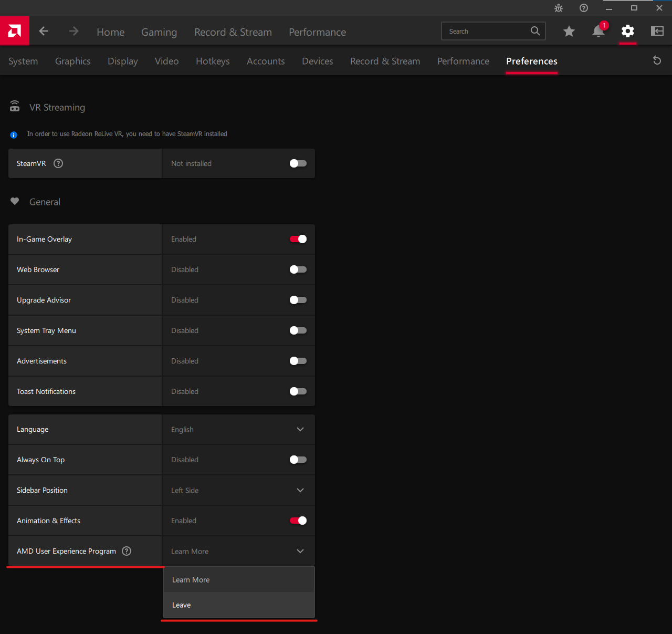
Task: Enable the Web Browser toggle
Action: (x=298, y=269)
